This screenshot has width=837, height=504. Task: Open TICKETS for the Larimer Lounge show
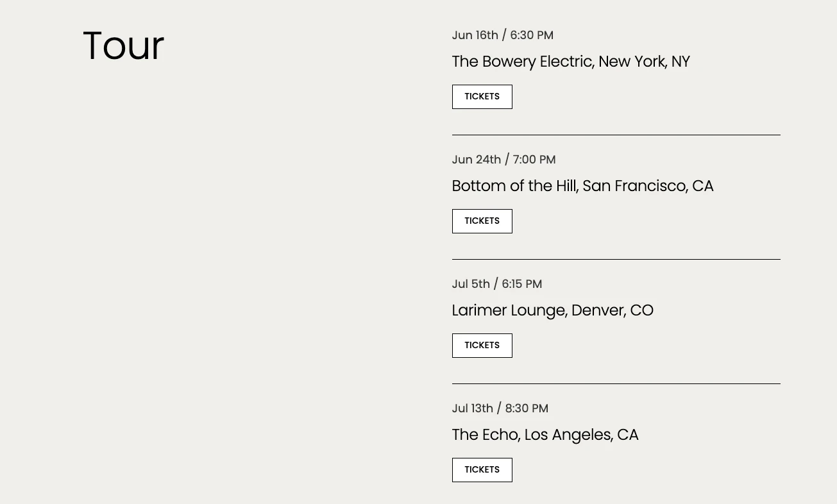click(482, 346)
